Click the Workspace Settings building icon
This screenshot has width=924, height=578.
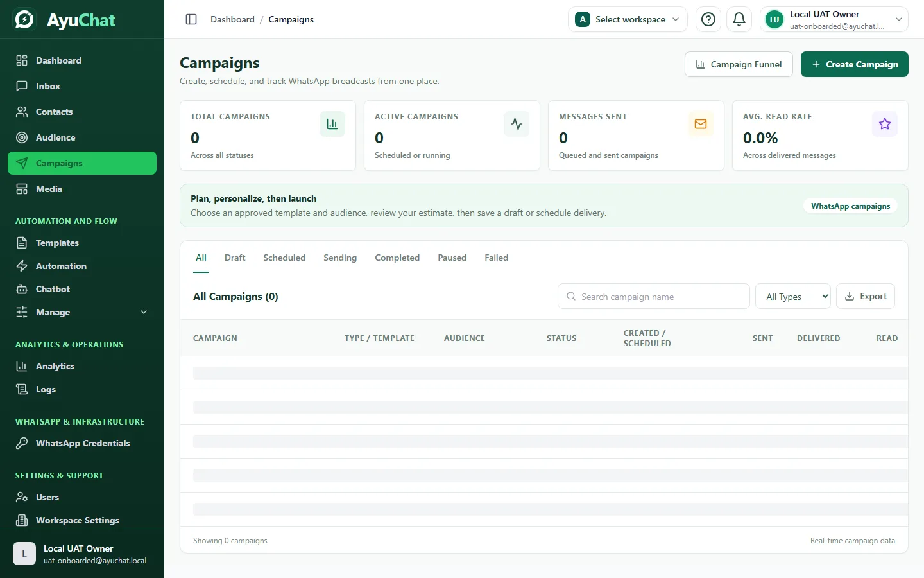pyautogui.click(x=22, y=520)
